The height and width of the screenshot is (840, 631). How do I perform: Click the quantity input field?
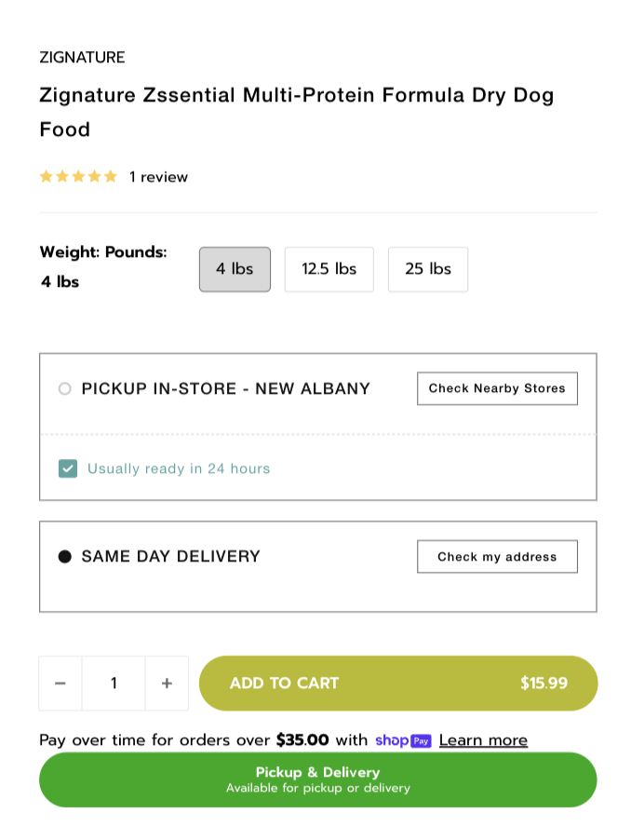point(114,684)
